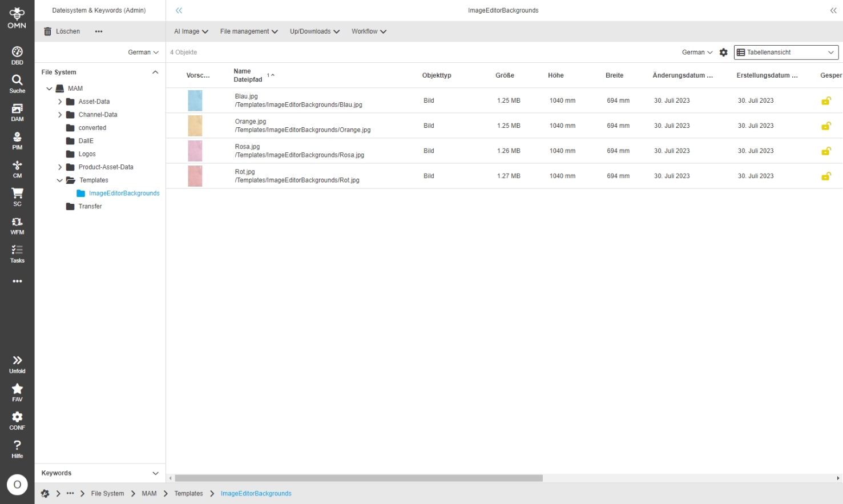Toggle lock status for Rot.jpg
Screen dimensions: 843x504
[825, 176]
